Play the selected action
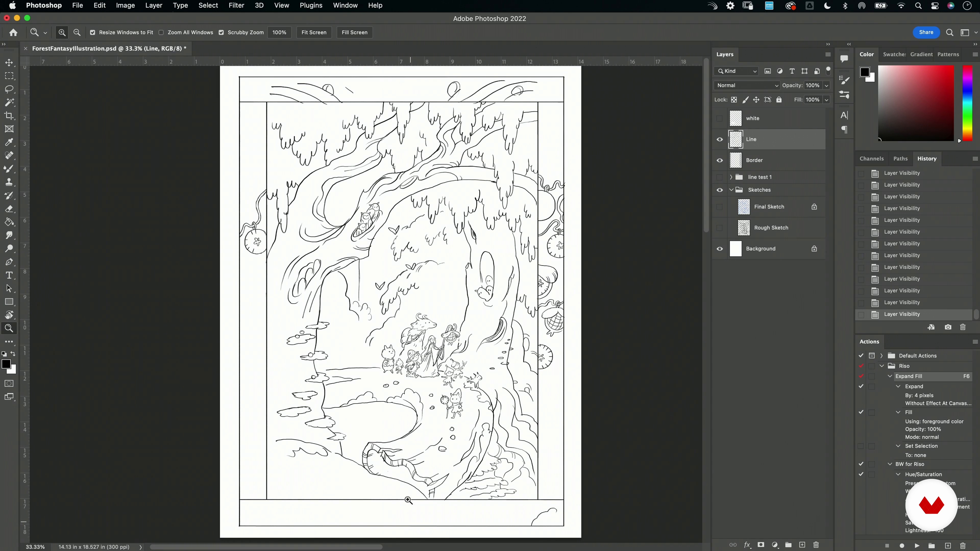 [917, 546]
